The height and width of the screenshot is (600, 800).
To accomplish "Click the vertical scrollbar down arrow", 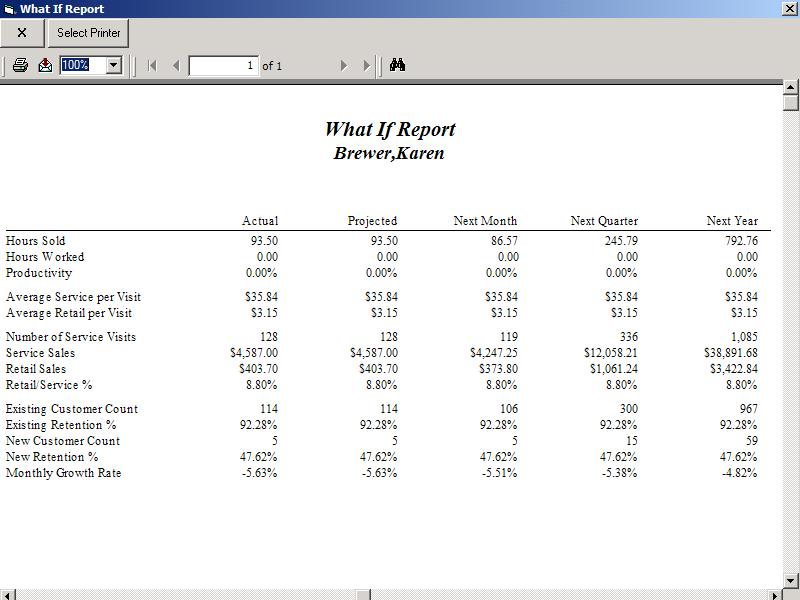I will tap(791, 581).
